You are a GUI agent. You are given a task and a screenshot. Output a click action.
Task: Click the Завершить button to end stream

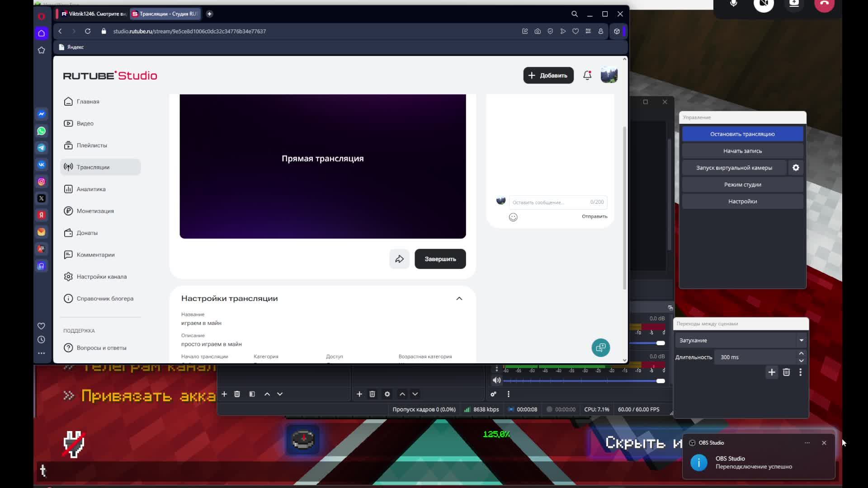(440, 259)
